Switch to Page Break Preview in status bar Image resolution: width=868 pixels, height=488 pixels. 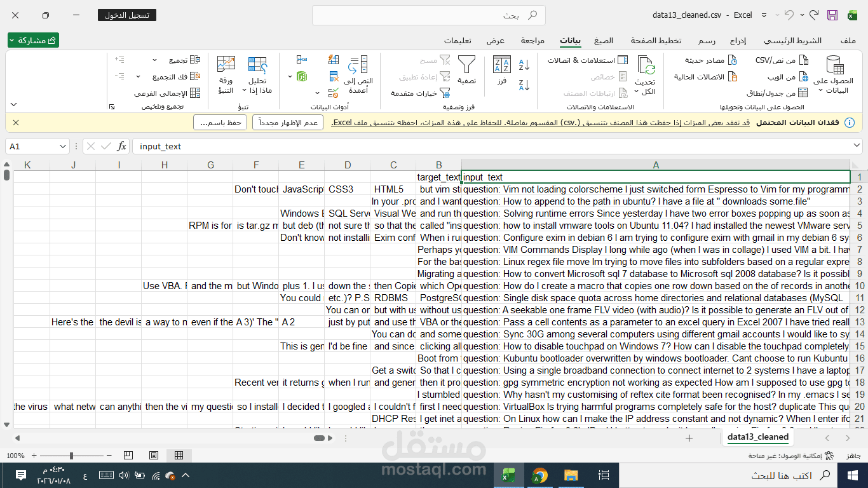coord(128,456)
